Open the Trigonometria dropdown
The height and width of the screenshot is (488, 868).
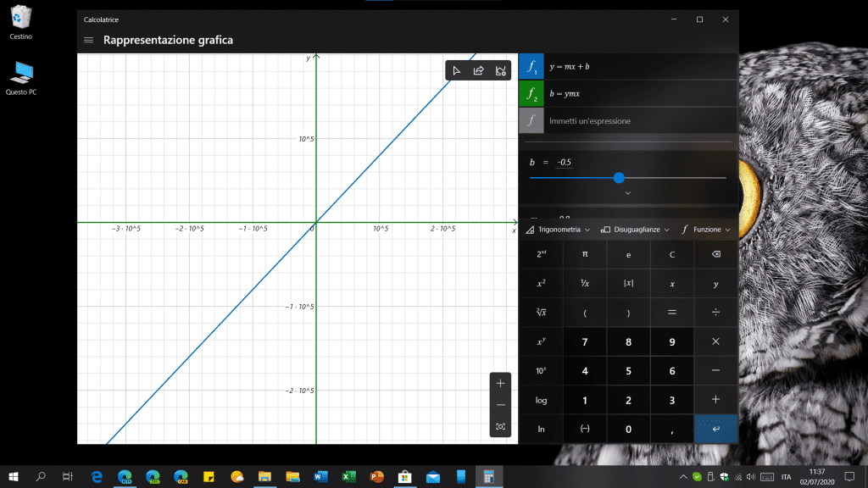click(x=559, y=230)
